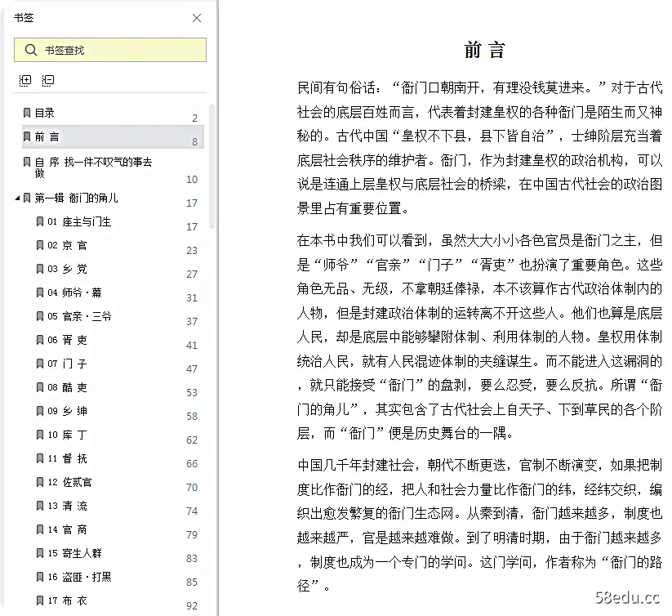The height and width of the screenshot is (616, 672).
Task: Click bookmark flag icon beside 11 督 抚
Action: [40, 458]
